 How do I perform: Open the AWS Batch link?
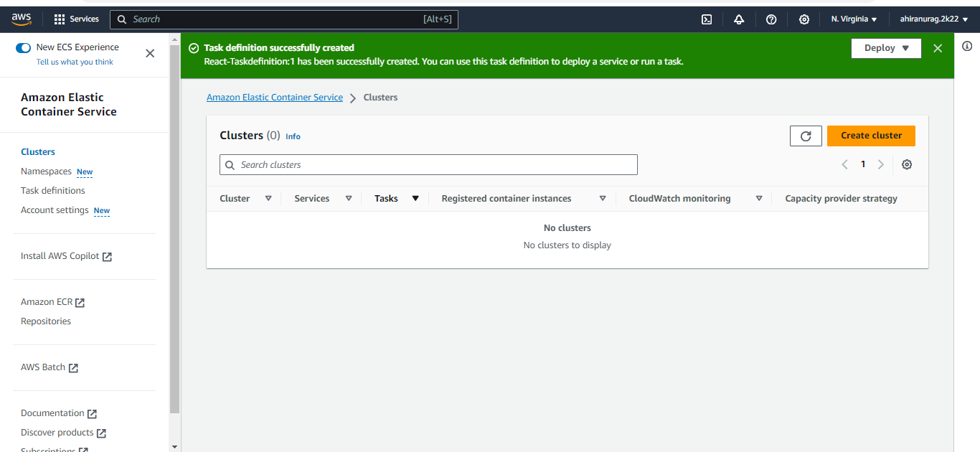coord(43,367)
